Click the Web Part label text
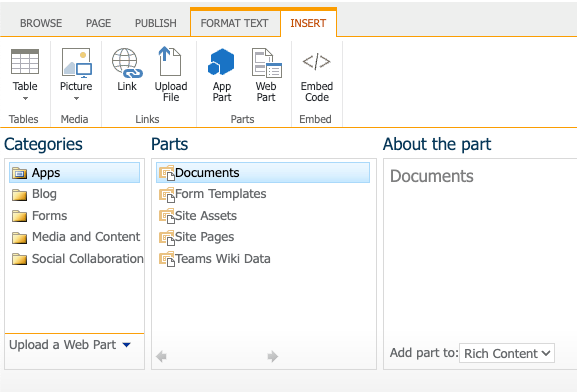The width and height of the screenshot is (577, 392). (266, 92)
